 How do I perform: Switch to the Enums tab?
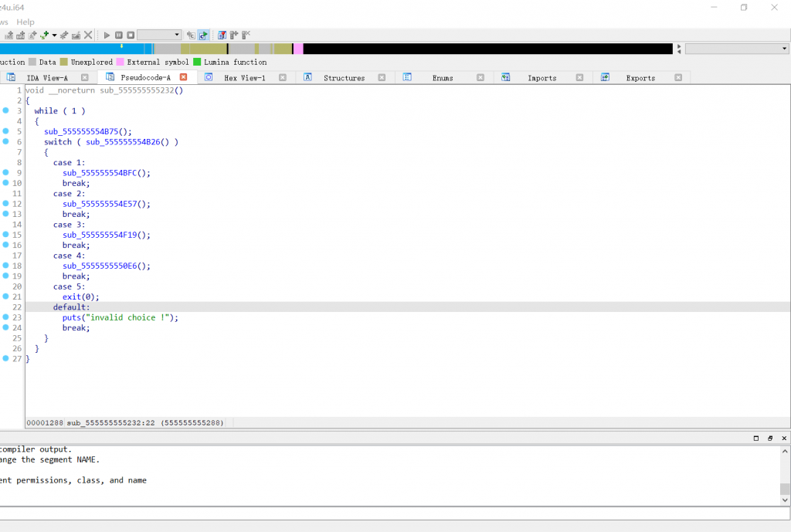[443, 78]
